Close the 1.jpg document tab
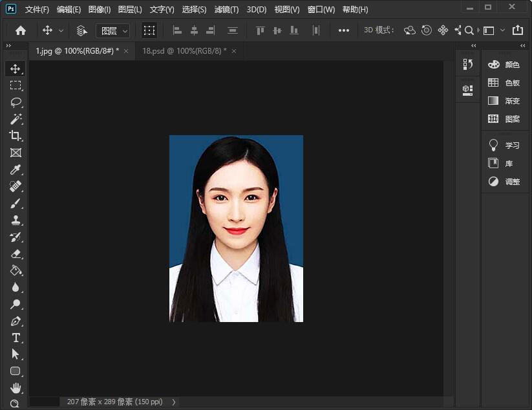Image resolution: width=532 pixels, height=410 pixels. tap(126, 51)
